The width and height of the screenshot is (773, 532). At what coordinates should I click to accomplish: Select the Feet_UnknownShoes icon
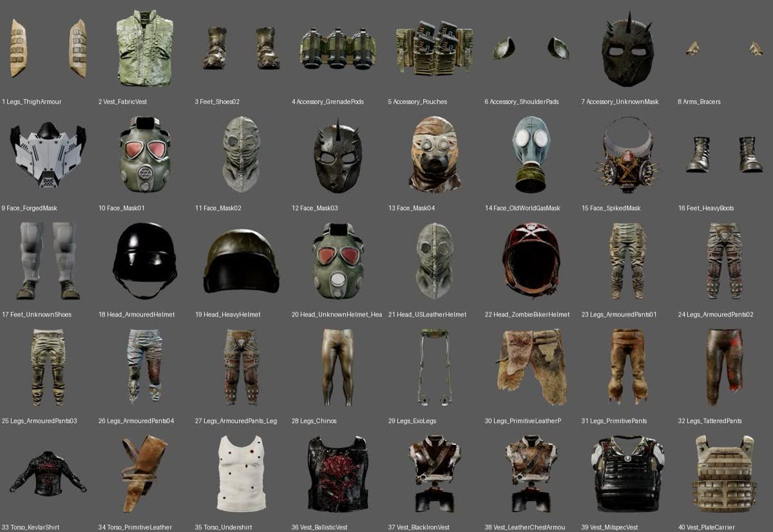point(48,260)
